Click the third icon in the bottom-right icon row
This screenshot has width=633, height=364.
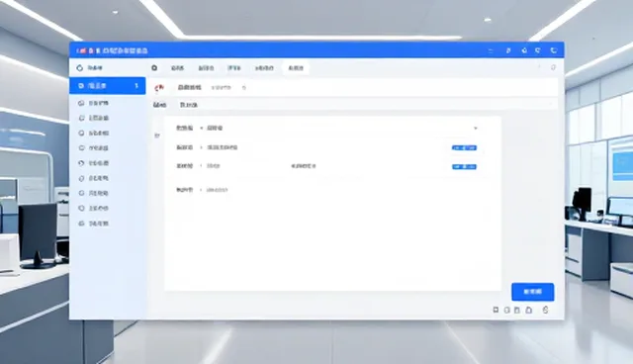pos(517,310)
